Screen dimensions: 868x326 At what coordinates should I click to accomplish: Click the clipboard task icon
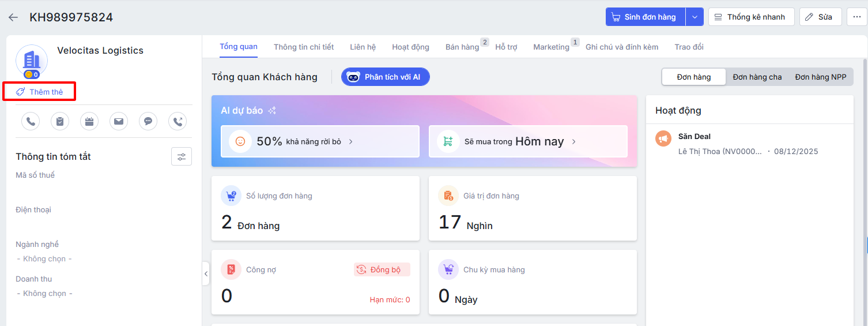[x=60, y=122]
